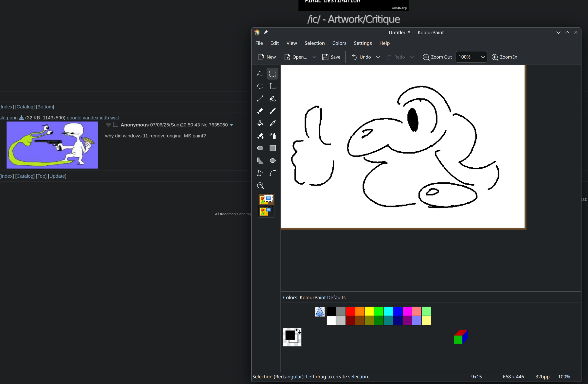The image size is (588, 384).
Task: Open the Colors menu
Action: [339, 43]
